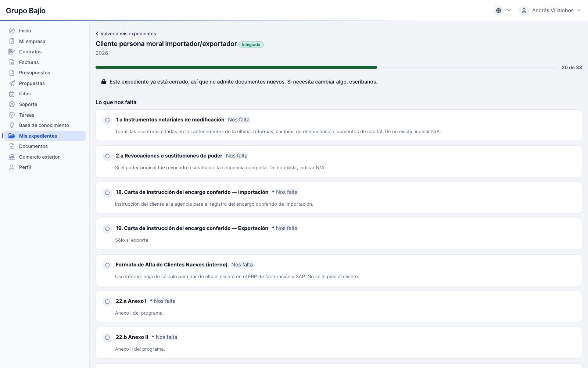Click circle for 22.a Anexo I
The width and height of the screenshot is (588, 368).
click(x=107, y=301)
